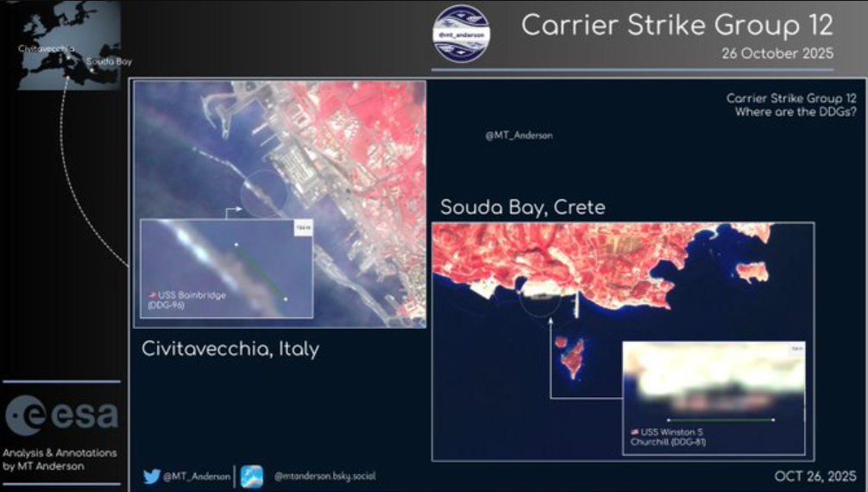Image resolution: width=868 pixels, height=492 pixels.
Task: Click the US flag beside USS Winston S Churchill
Action: click(x=636, y=432)
